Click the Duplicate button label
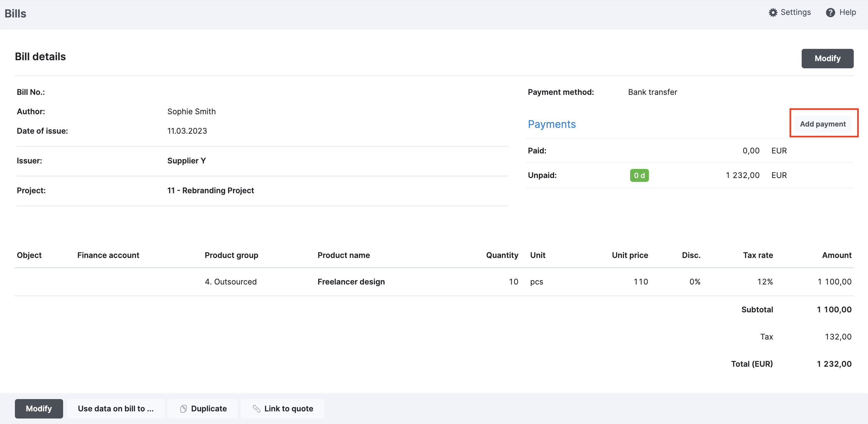The width and height of the screenshot is (868, 424). (x=209, y=408)
